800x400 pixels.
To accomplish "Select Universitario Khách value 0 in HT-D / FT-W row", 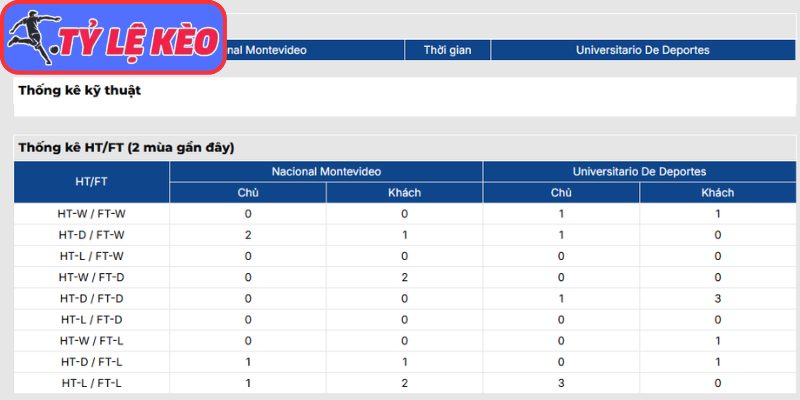I will (x=718, y=235).
